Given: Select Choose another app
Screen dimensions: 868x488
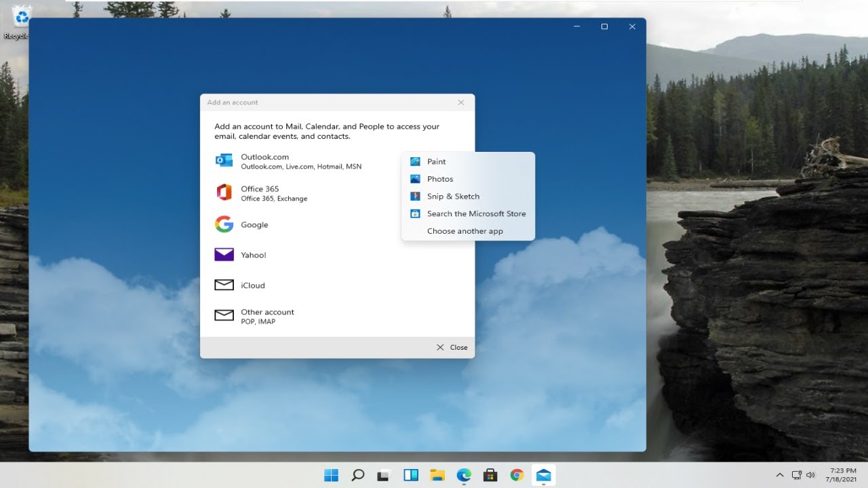Looking at the screenshot, I should coord(468,231).
